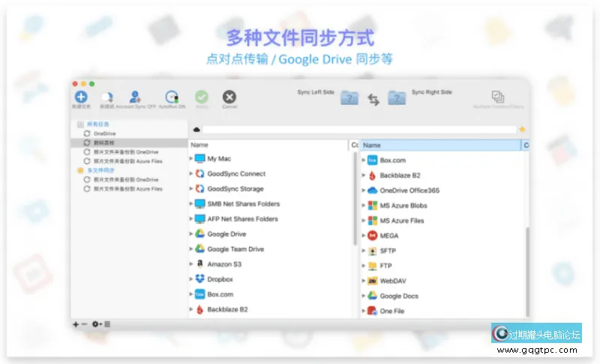
Task: Open the Sync Left Side folder icon
Action: [x=349, y=98]
